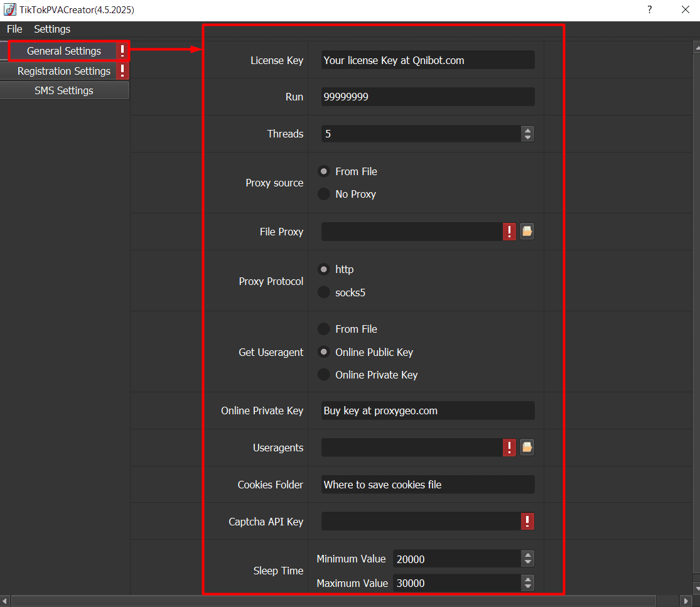Click the Cookies Folder input field
The image size is (700, 607).
(x=428, y=484)
